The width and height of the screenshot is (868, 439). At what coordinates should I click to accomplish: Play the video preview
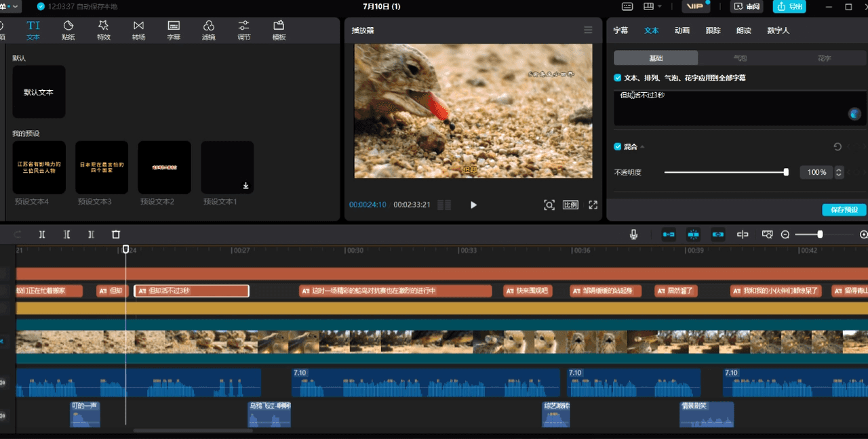click(473, 205)
